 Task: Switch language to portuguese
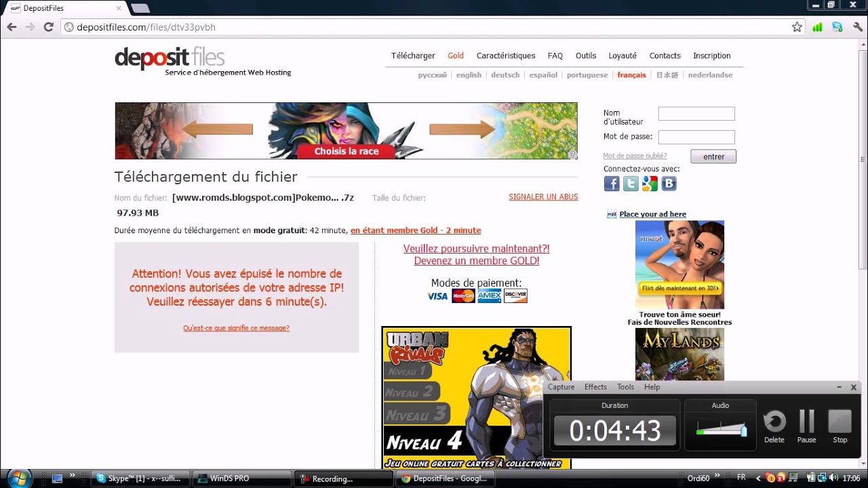coord(587,75)
